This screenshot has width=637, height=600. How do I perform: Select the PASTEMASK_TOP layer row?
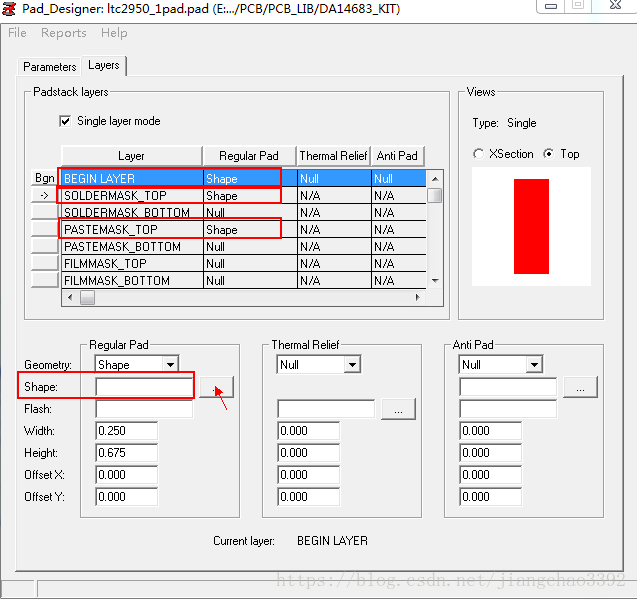130,230
